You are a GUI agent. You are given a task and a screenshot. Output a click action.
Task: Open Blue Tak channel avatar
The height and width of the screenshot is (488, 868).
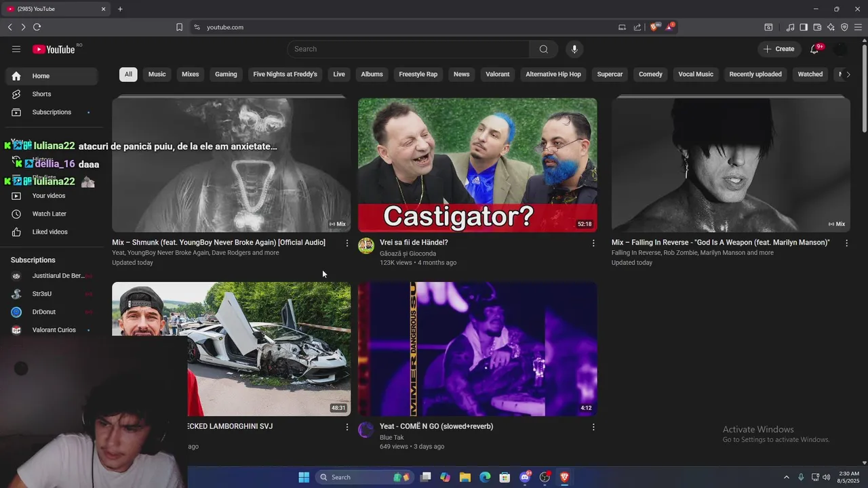pyautogui.click(x=366, y=430)
